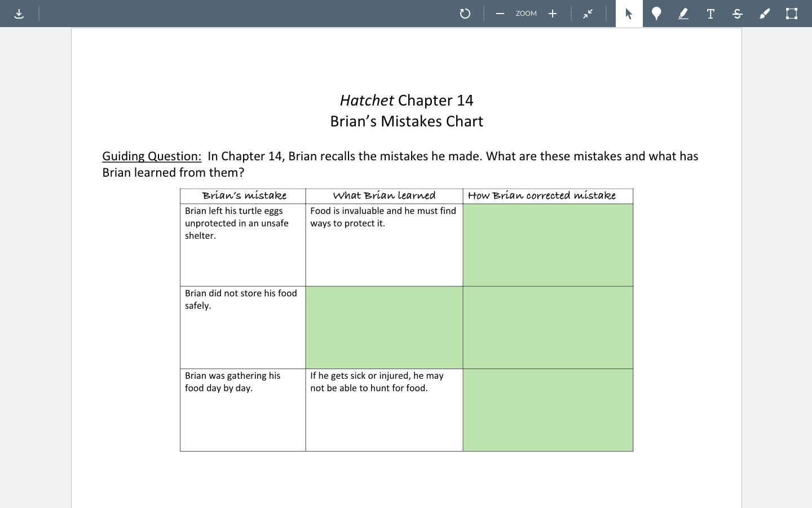
Task: Zoom out with the minus button
Action: (500, 14)
